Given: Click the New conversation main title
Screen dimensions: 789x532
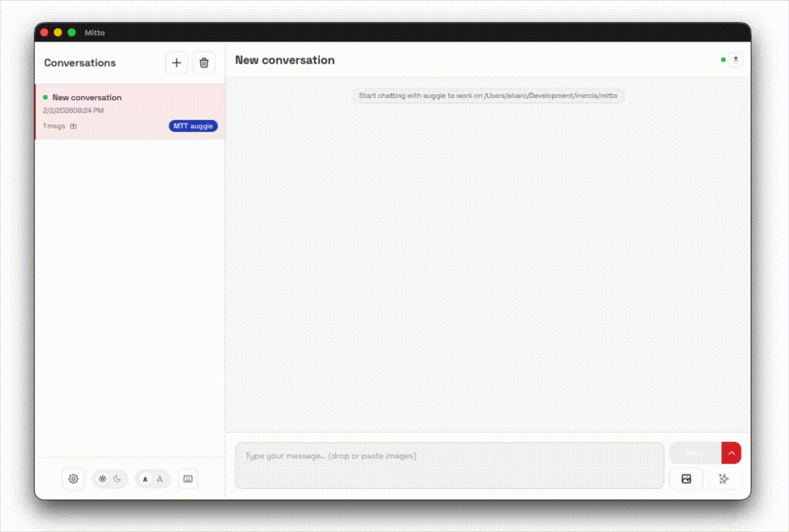Looking at the screenshot, I should (285, 60).
